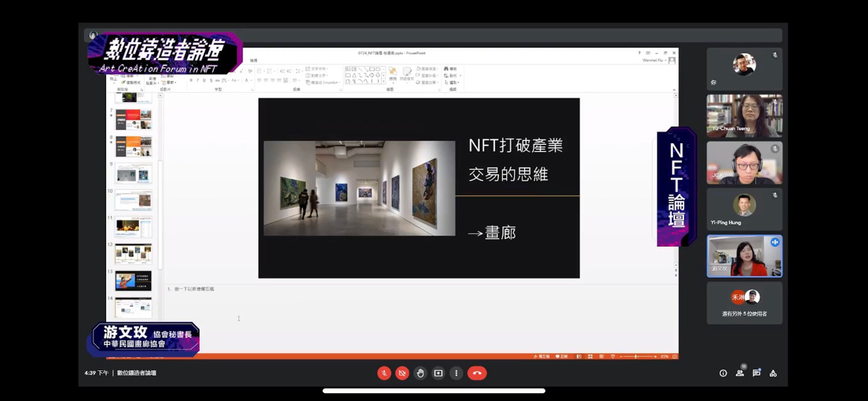Expand the shapes gallery more arrow
The width and height of the screenshot is (868, 401).
tap(384, 81)
